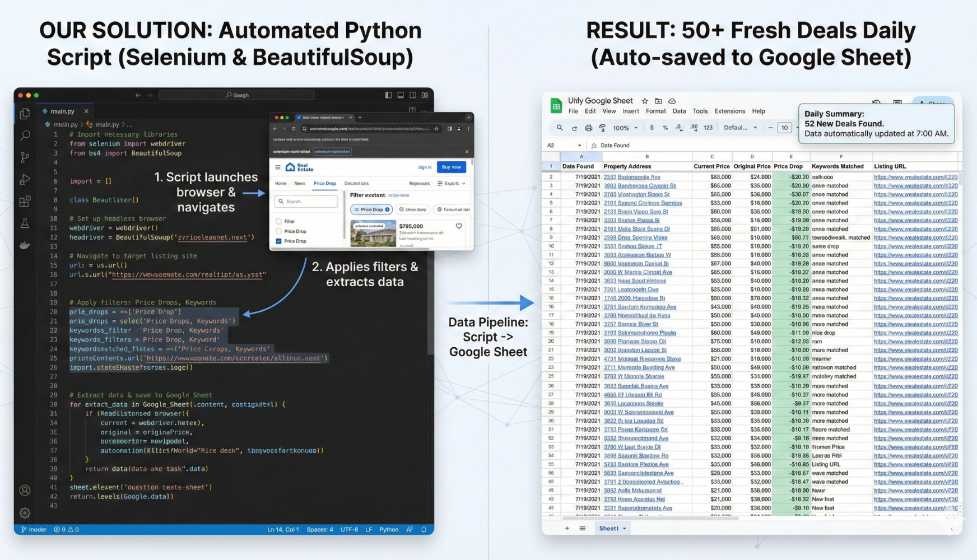Image resolution: width=977 pixels, height=560 pixels.
Task: Switch to the News tab on Real Estate site
Action: coord(300,183)
